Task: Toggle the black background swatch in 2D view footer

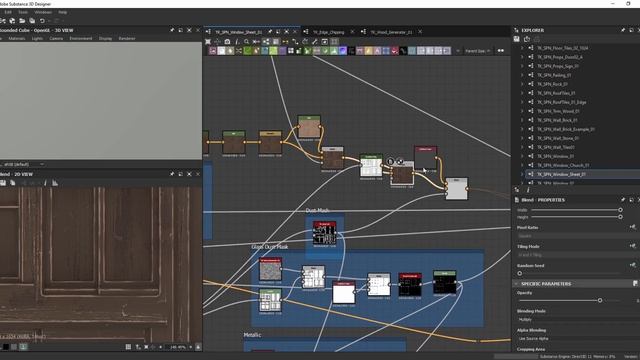Action: [6, 347]
